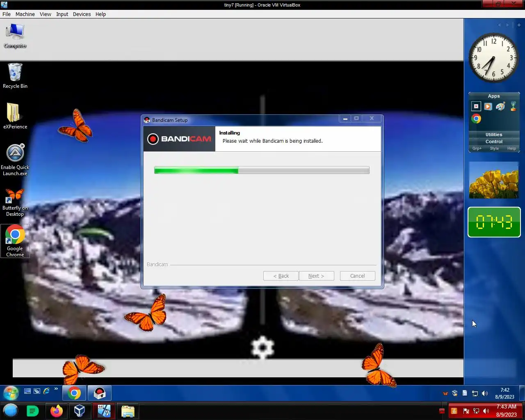Click the guest Show Desktop strip
Viewport: 525px width, 420px height.
[522, 393]
